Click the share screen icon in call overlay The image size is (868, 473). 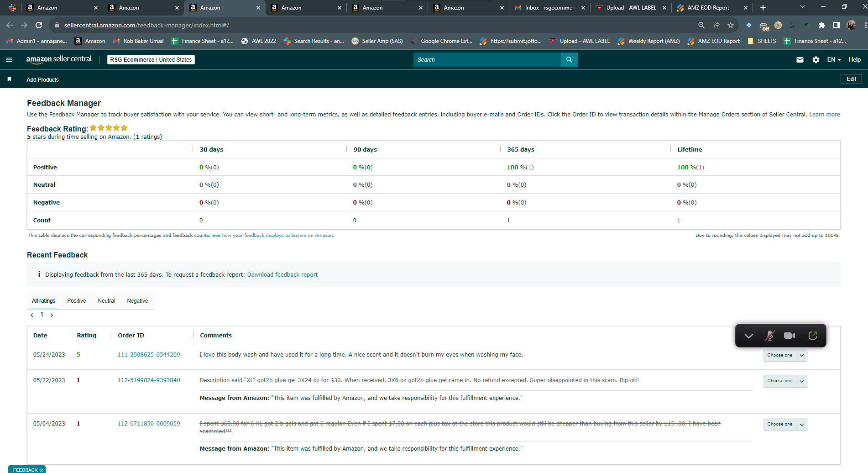pos(812,336)
